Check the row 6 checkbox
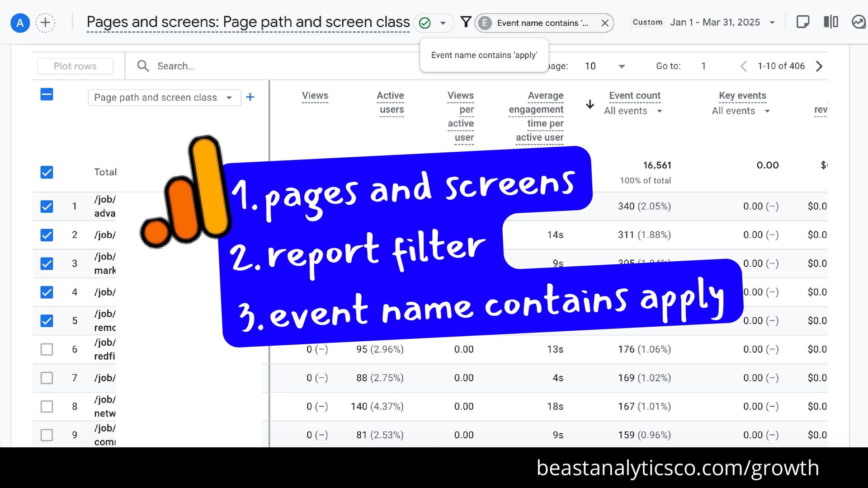Image resolution: width=868 pixels, height=488 pixels. [47, 349]
